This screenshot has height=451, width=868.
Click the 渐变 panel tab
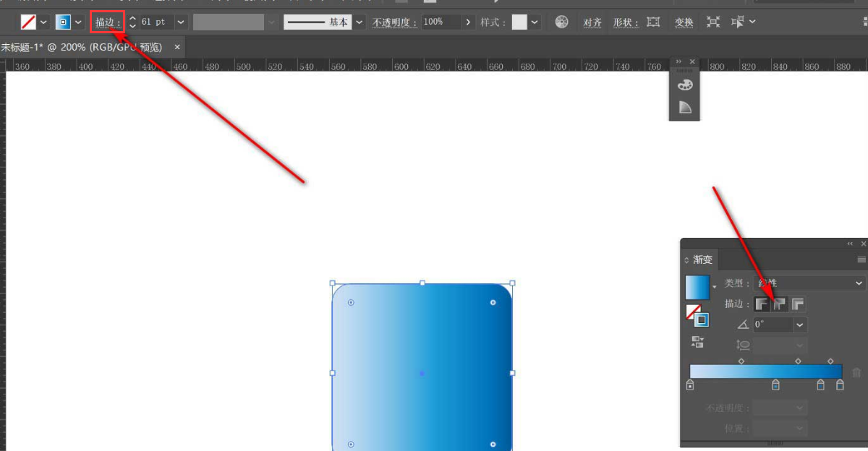pyautogui.click(x=702, y=259)
